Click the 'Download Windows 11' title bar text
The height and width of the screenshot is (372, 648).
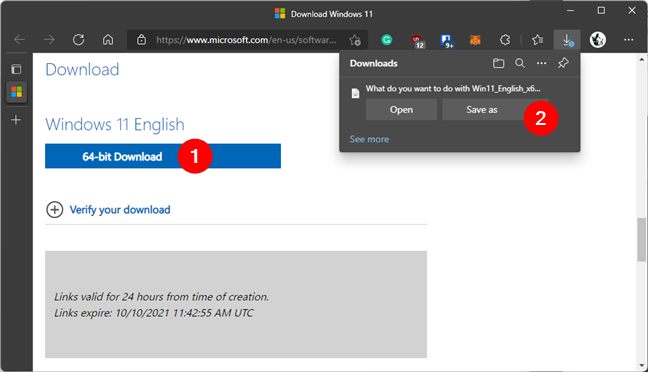coord(331,14)
